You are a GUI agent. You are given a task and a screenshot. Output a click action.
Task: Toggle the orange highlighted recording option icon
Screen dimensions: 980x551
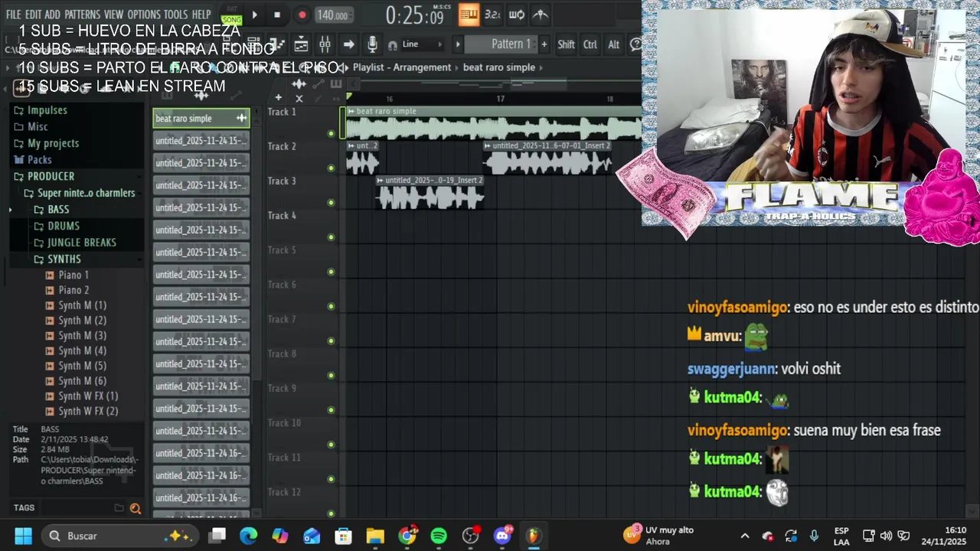tap(469, 15)
